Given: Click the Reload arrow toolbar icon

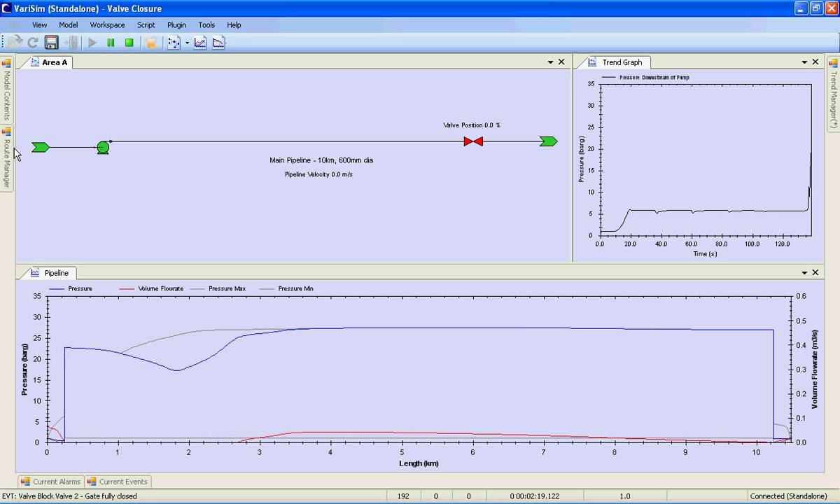Looking at the screenshot, I should [x=32, y=43].
